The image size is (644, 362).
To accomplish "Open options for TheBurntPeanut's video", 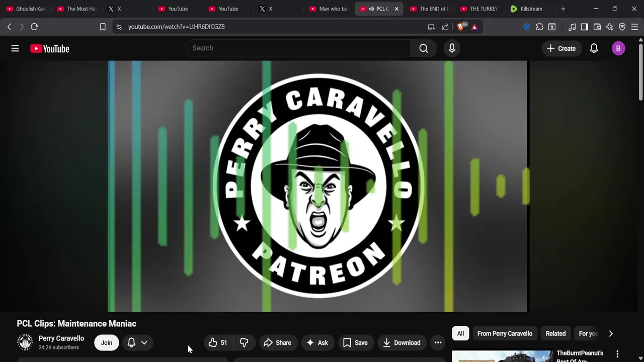I will pyautogui.click(x=617, y=354).
